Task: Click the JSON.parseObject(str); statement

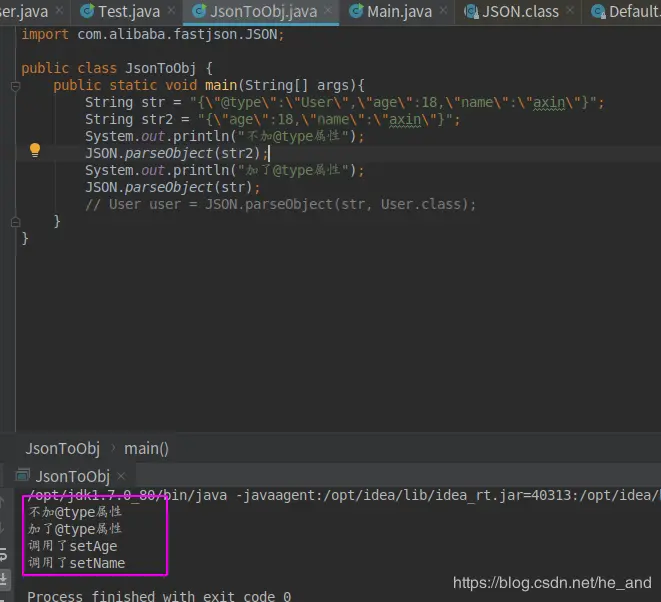Action: 173,187
